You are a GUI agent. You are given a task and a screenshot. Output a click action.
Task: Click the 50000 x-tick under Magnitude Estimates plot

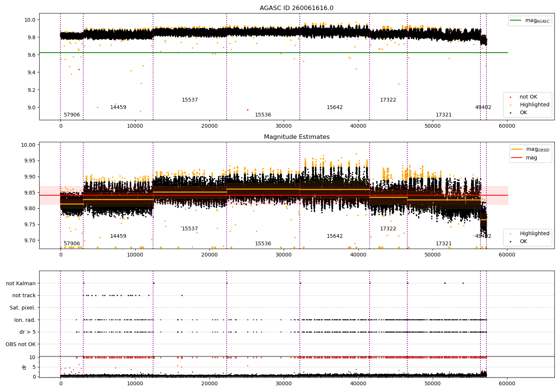[x=432, y=255]
